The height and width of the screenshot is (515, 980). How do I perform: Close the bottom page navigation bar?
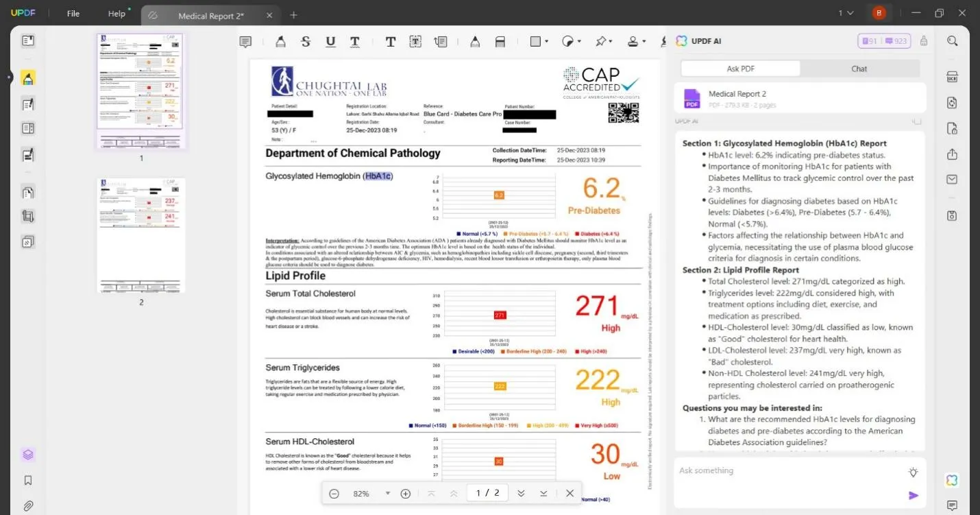pyautogui.click(x=569, y=494)
